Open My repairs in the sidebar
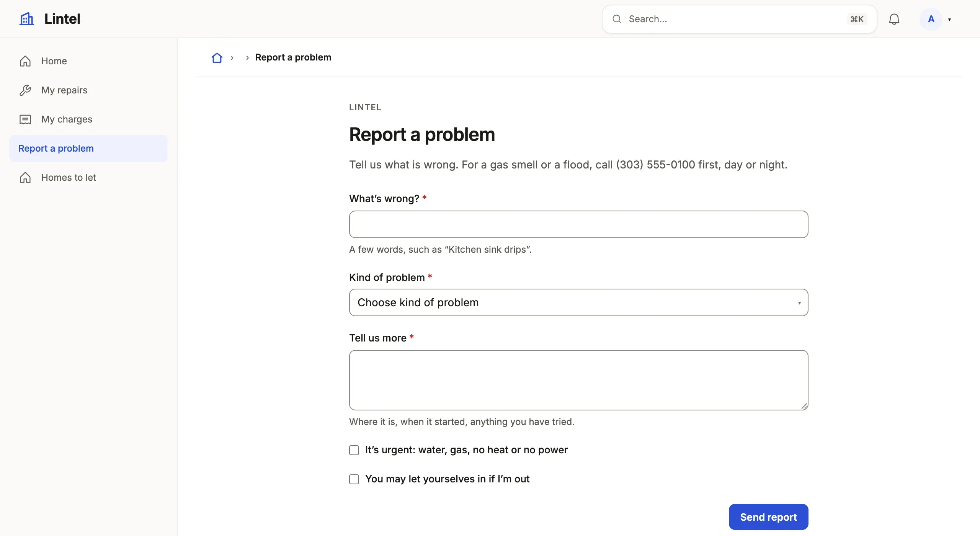 [x=88, y=90]
